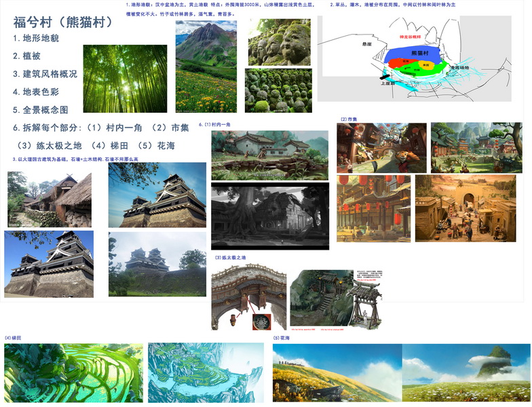Open the sandy clay town market image
The image size is (532, 407).
pyautogui.click(x=465, y=209)
